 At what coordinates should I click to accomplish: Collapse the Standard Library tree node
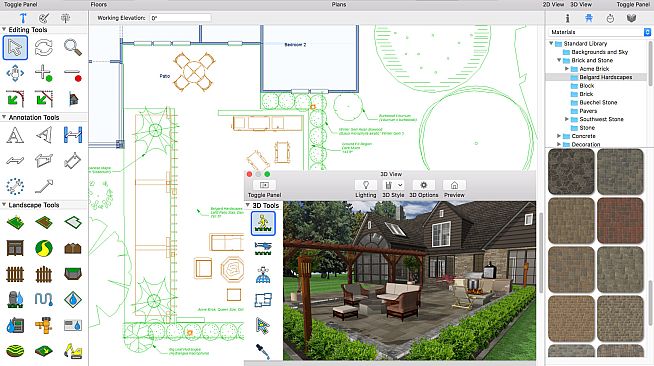[551, 43]
